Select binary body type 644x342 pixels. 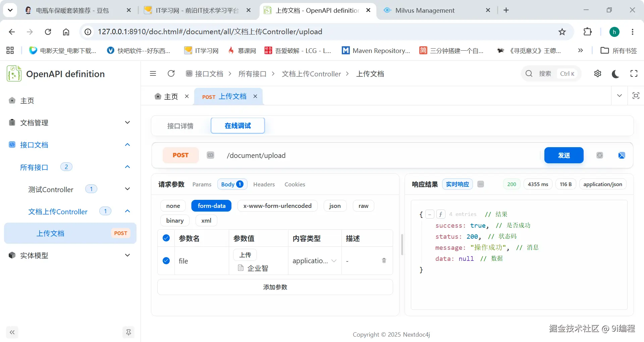click(x=175, y=221)
